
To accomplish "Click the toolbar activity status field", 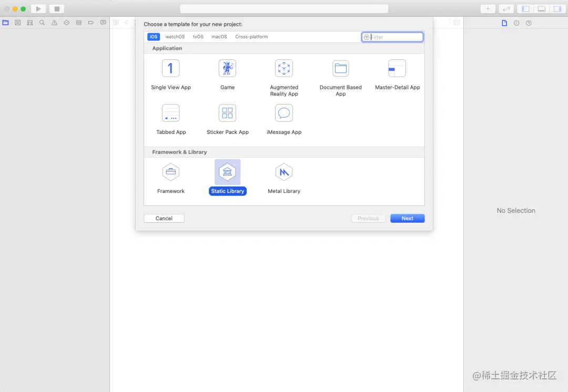I will click(284, 9).
